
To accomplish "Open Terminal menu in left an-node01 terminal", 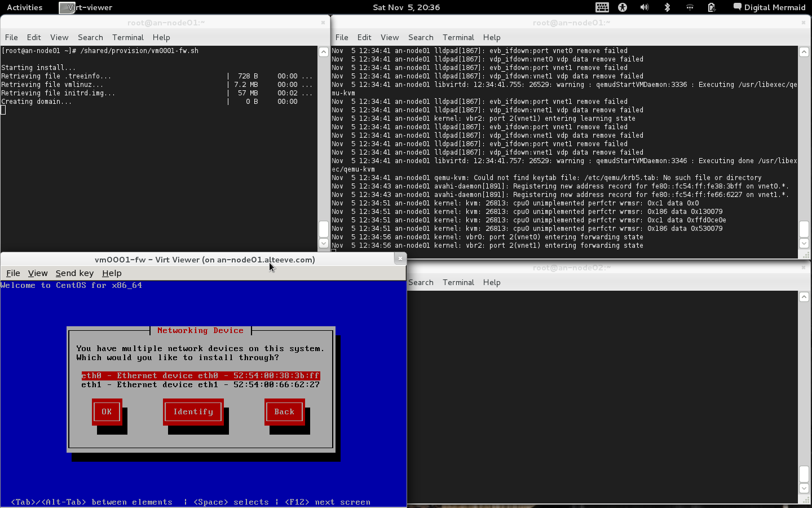I will click(x=128, y=37).
